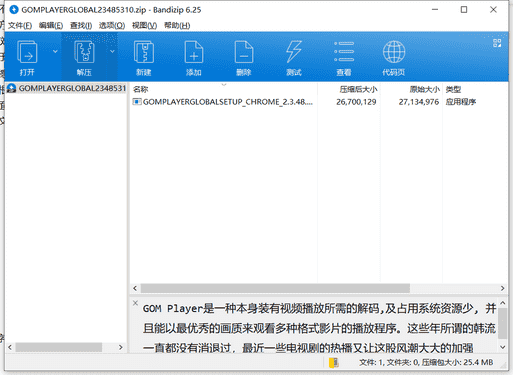Maximize the Bandizip window
513x375 pixels.
pos(464,10)
